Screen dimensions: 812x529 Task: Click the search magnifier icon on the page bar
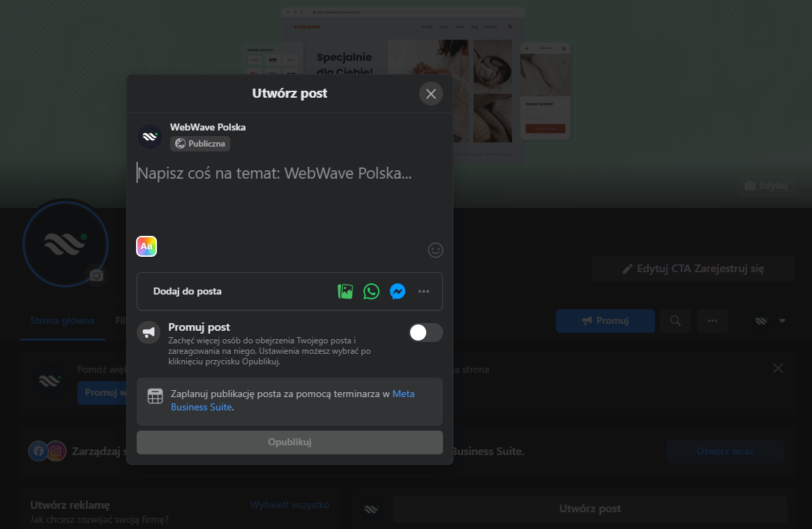(x=675, y=321)
